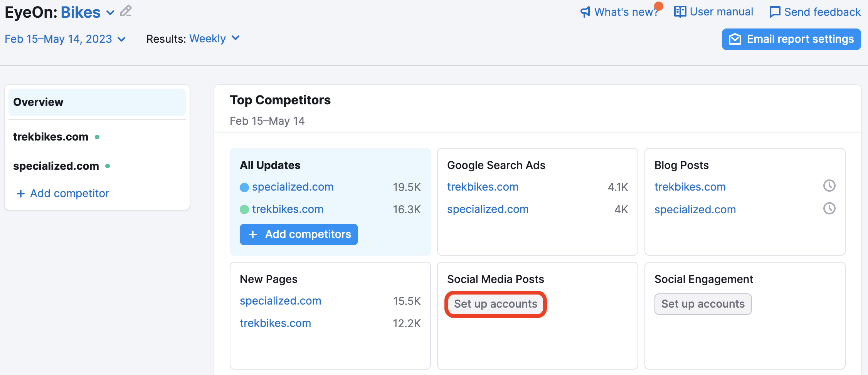Screen dimensions: 868x375
Task: Click the speech bubble icon beside Send feedback
Action: (775, 12)
